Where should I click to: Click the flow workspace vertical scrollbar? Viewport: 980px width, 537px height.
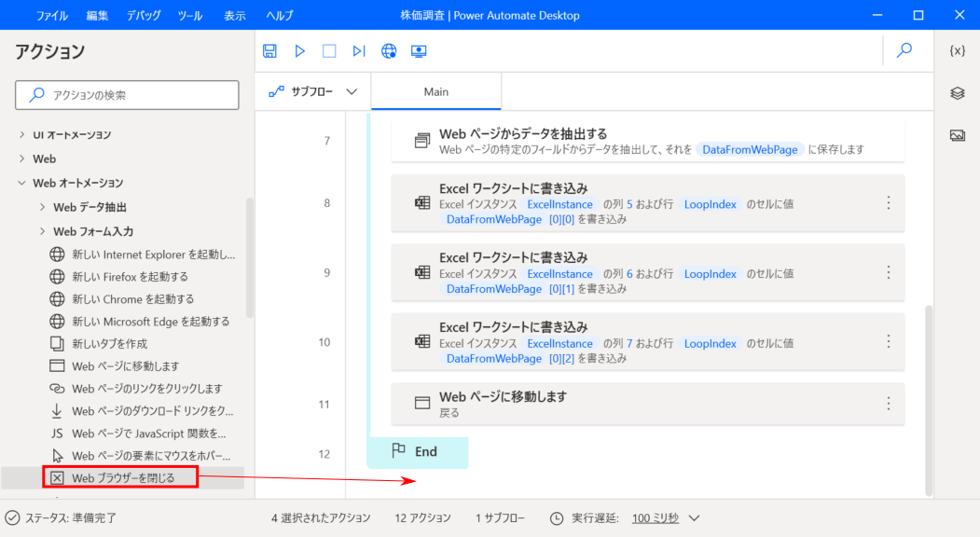click(x=928, y=400)
